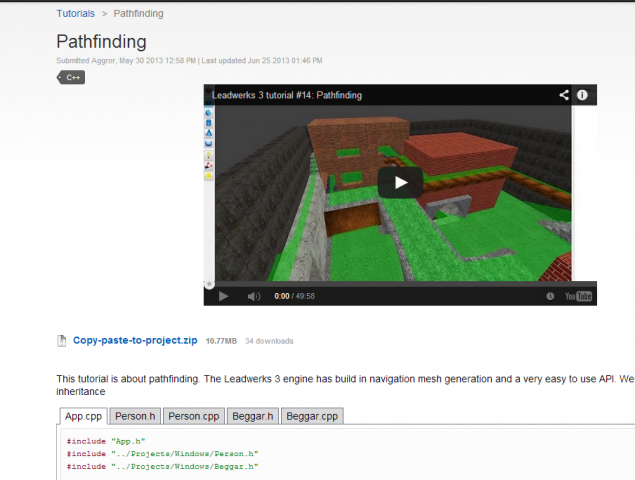Screen dimensions: 635x480
Task: Download Copy-paste-to-project.zip
Action: pos(135,340)
